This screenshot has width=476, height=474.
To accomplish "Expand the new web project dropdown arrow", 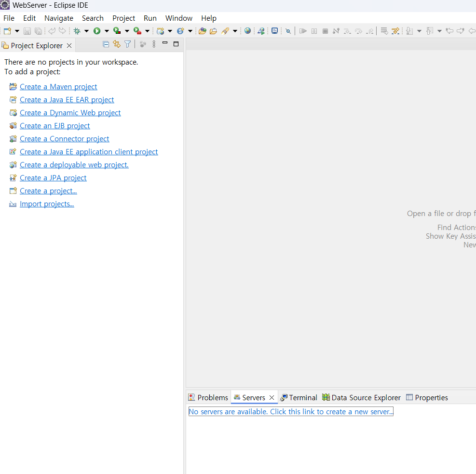I will coord(170,31).
